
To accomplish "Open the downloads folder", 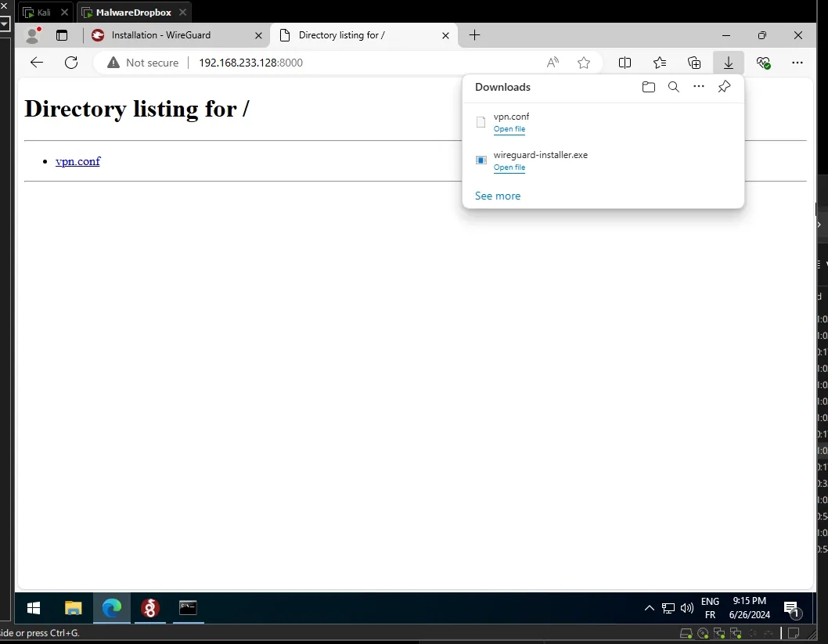I will pos(648,87).
